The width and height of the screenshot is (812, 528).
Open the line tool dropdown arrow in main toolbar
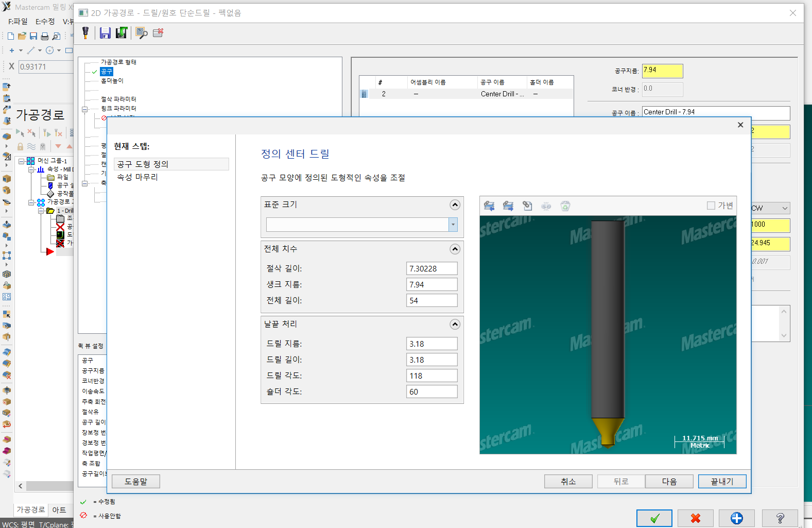40,50
